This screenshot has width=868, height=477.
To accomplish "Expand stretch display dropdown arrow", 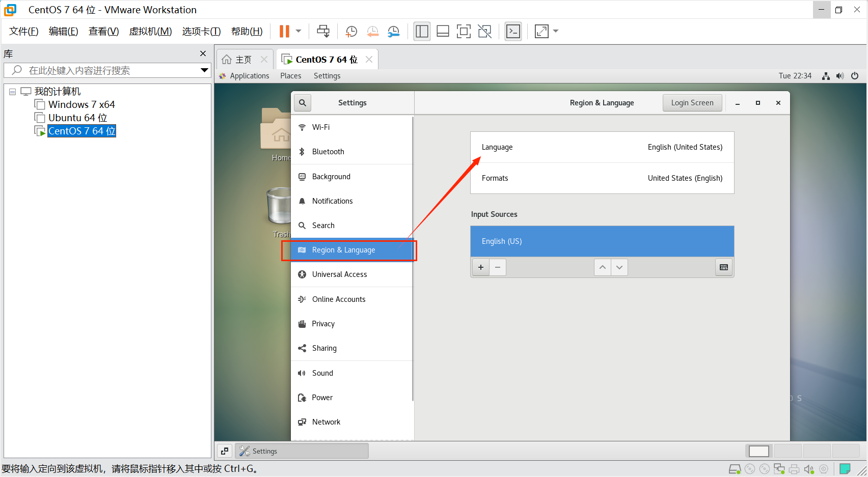I will (x=556, y=31).
